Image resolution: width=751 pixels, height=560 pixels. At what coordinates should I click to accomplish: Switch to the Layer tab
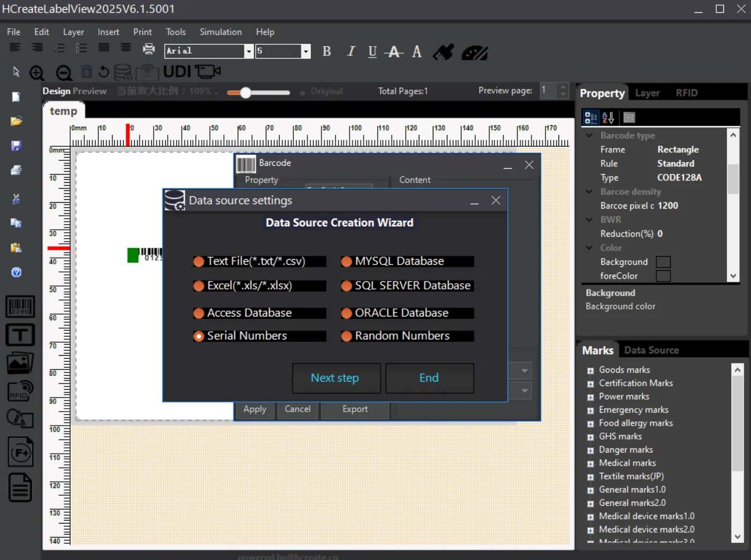point(647,93)
